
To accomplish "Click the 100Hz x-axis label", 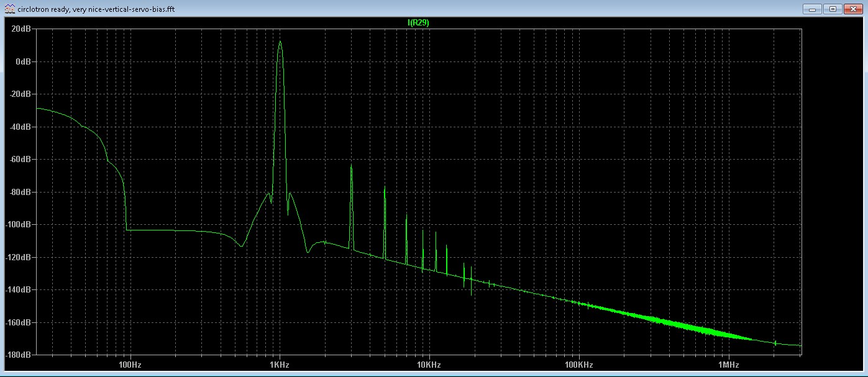I will 129,365.
